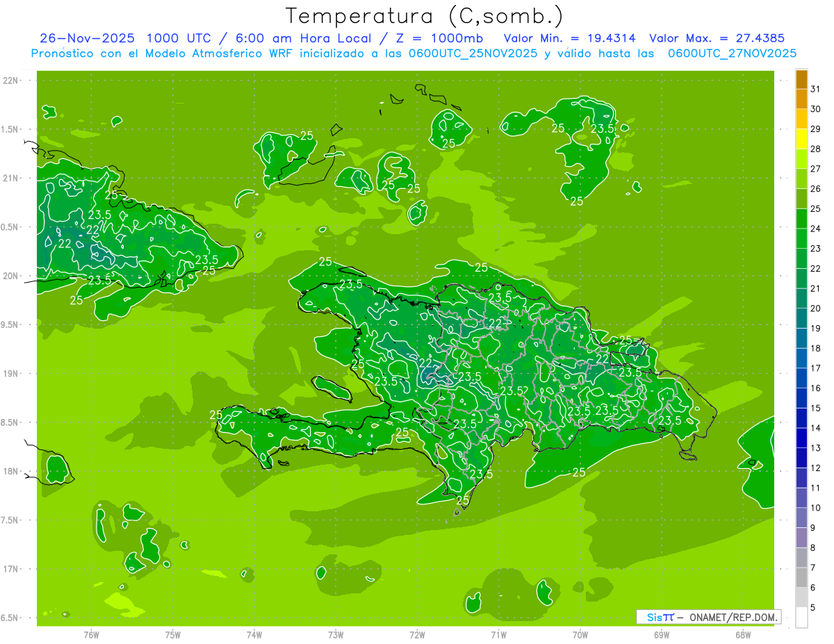Pick the swatch between 27 and 28
Screen dimensions: 834x644
(x=801, y=159)
